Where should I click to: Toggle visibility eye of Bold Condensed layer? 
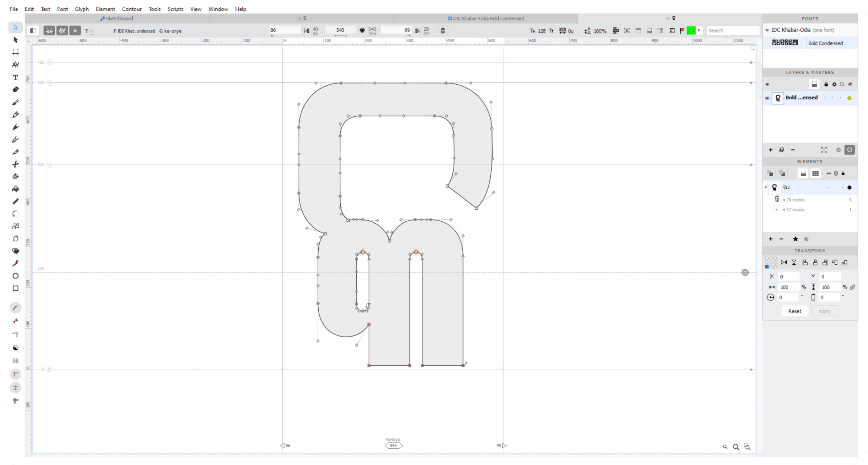pyautogui.click(x=767, y=98)
